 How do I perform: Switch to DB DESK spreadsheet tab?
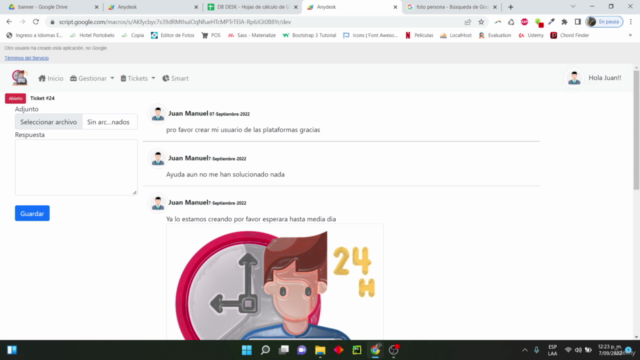[x=252, y=7]
